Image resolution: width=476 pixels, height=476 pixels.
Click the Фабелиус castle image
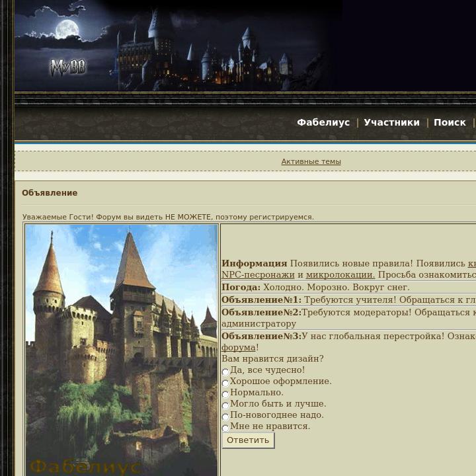(122, 350)
